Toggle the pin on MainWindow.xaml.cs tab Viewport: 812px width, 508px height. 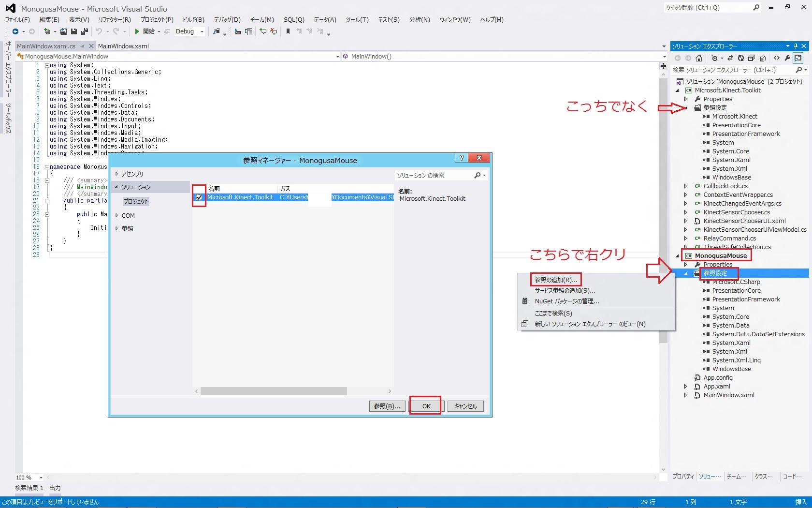coord(83,46)
